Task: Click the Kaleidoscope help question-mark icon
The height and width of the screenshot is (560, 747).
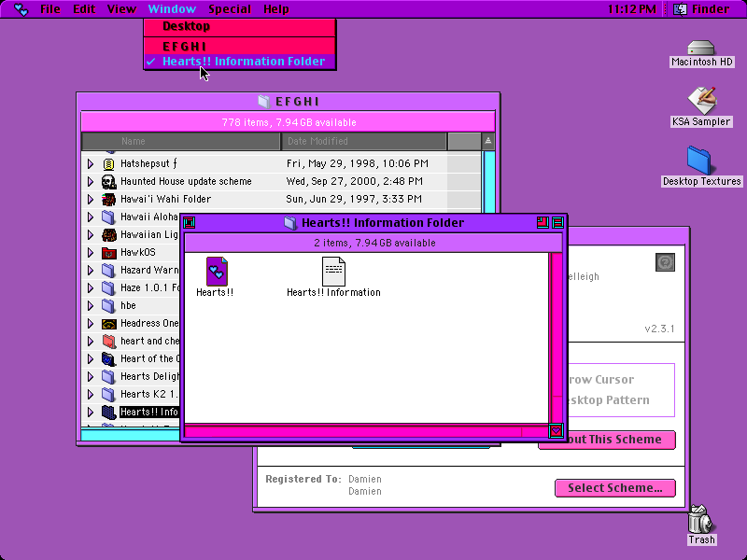Action: pos(665,262)
